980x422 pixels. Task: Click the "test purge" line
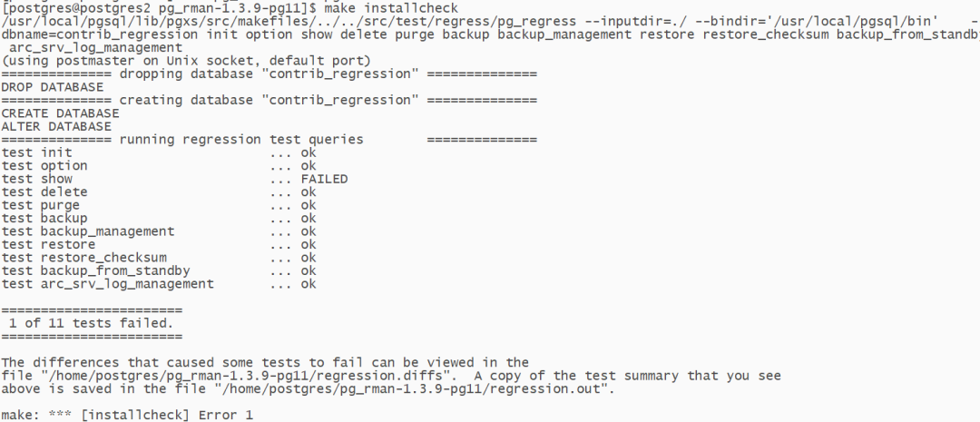(x=41, y=205)
